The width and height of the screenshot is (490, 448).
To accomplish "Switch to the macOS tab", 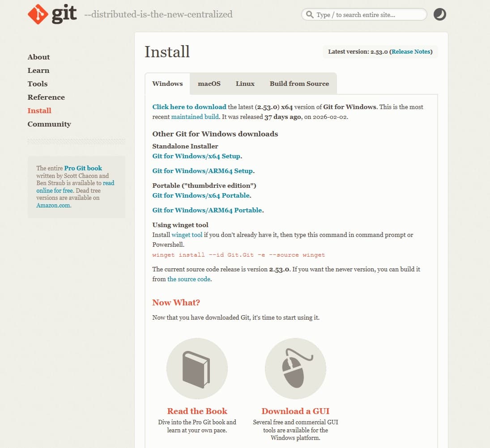I will pos(209,84).
